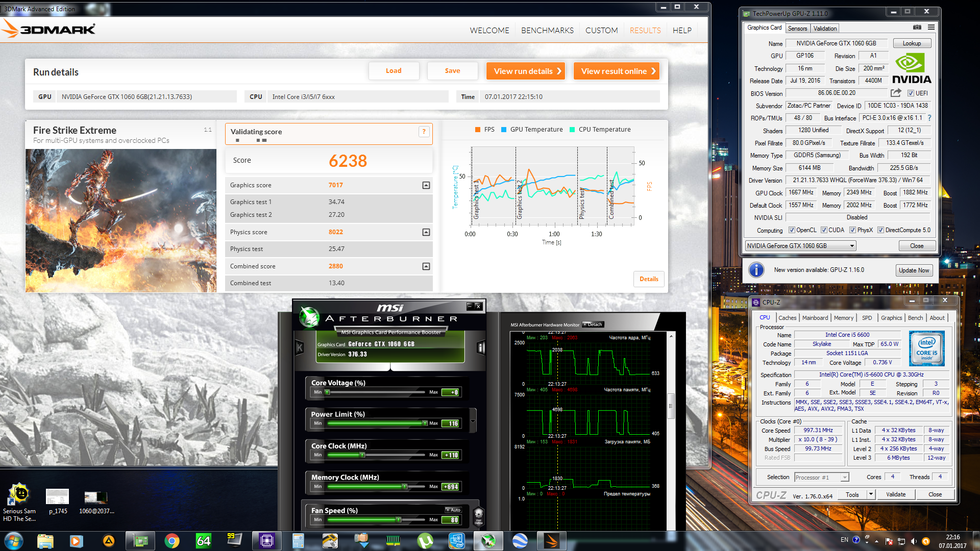Image resolution: width=980 pixels, height=551 pixels.
Task: Open the GPU-Z hamburger menu icon
Action: [x=932, y=28]
